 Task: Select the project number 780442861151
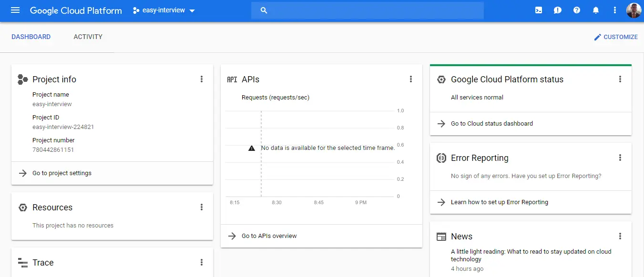point(53,150)
